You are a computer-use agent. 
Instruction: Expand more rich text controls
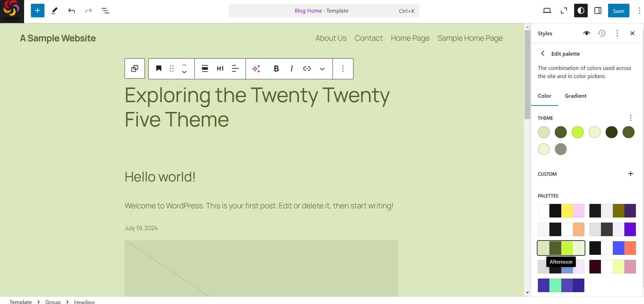tap(322, 69)
